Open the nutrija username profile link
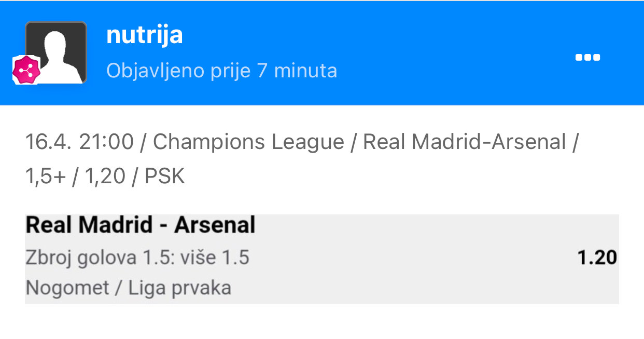This screenshot has height=339, width=644. pos(144,35)
